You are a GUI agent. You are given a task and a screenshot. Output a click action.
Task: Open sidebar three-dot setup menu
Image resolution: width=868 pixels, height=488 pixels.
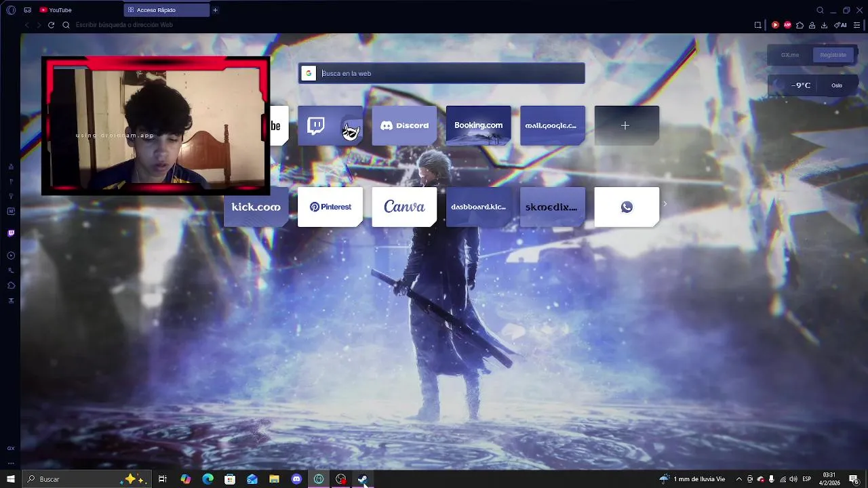(11, 463)
